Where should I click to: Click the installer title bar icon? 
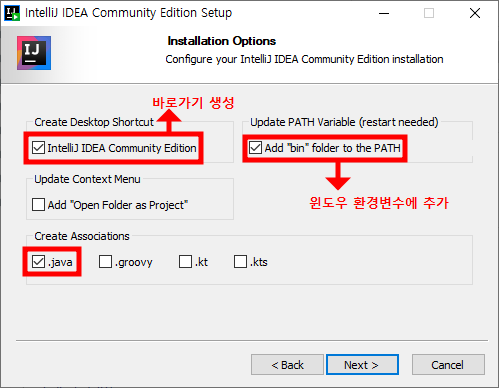tap(12, 13)
